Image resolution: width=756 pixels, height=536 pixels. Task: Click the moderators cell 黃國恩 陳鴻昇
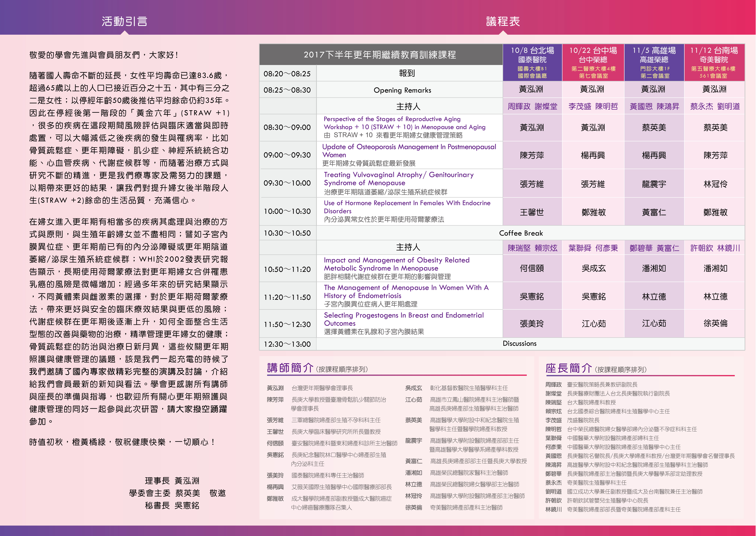[654, 106]
